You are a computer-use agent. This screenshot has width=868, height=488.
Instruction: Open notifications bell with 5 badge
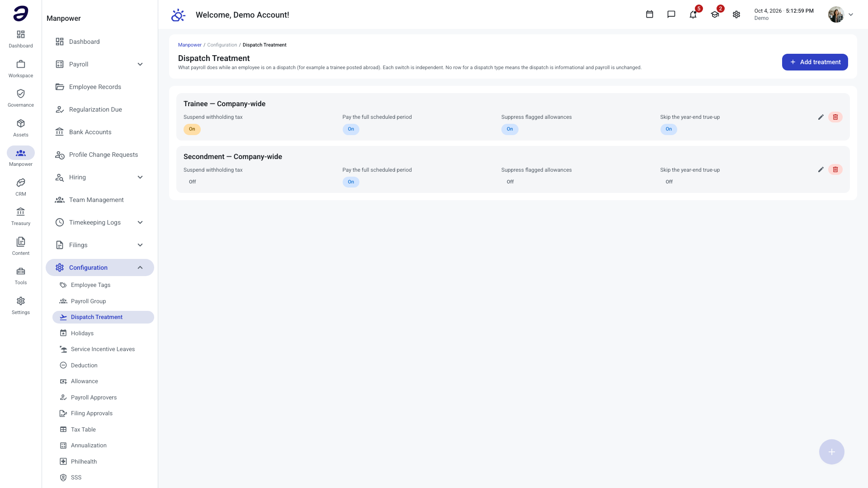(x=693, y=14)
